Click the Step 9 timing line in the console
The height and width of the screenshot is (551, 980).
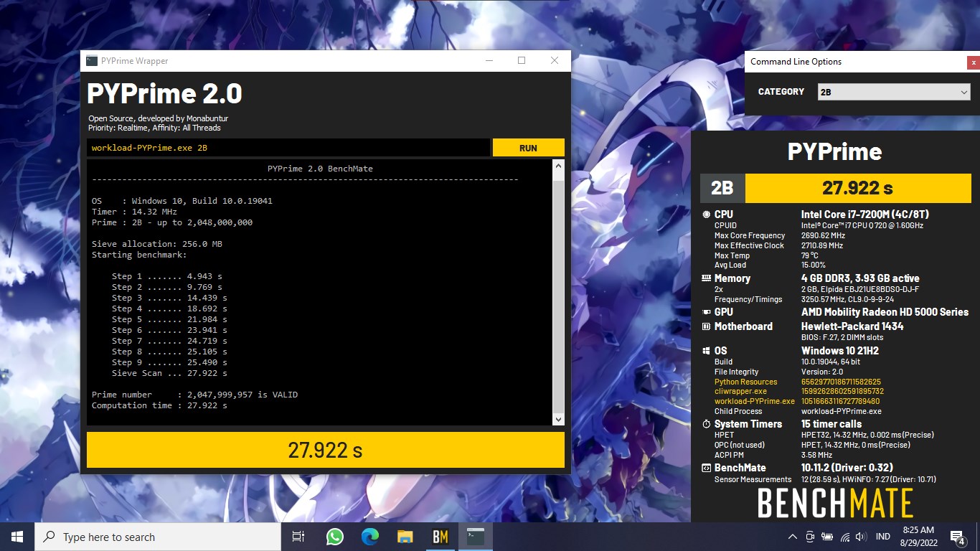[169, 362]
